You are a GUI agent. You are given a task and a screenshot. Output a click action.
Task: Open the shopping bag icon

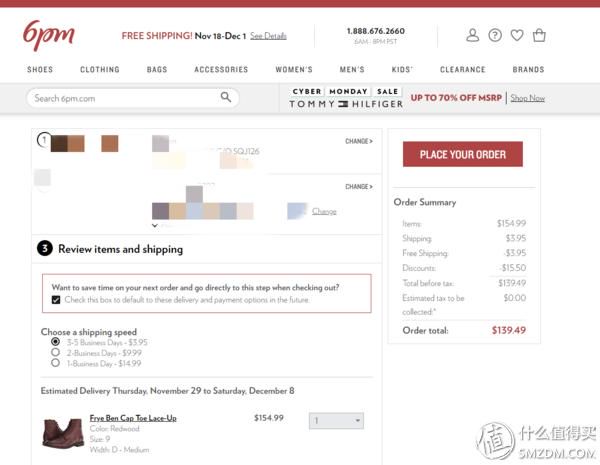click(x=539, y=35)
